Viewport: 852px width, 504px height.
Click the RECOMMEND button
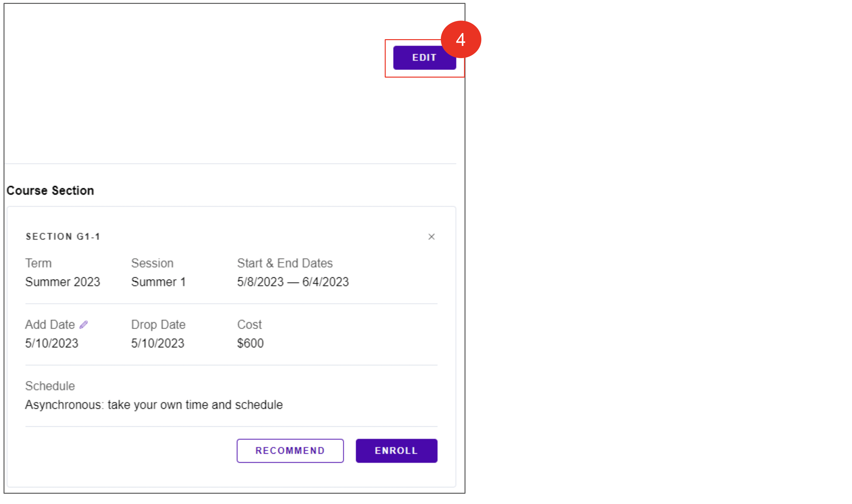click(x=290, y=451)
